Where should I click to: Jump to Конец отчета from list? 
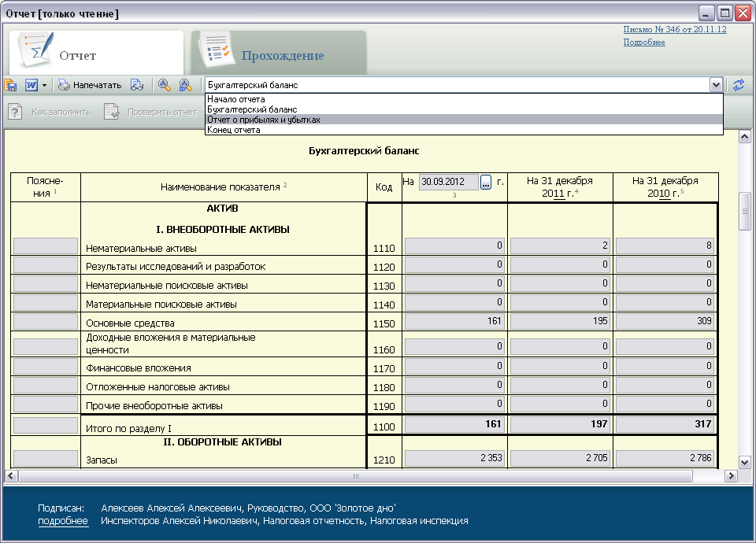point(233,130)
